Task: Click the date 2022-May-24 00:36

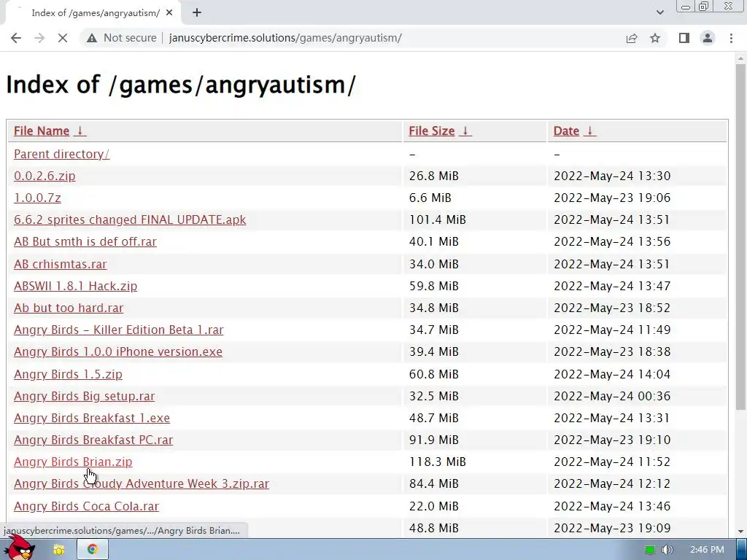Action: pos(612,396)
